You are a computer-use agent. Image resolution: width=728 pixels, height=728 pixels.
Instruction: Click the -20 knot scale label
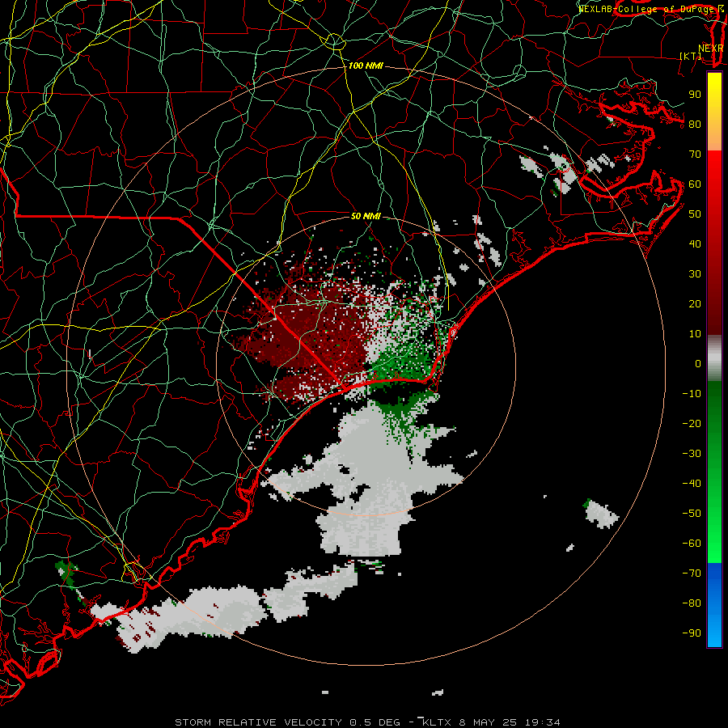(x=692, y=423)
